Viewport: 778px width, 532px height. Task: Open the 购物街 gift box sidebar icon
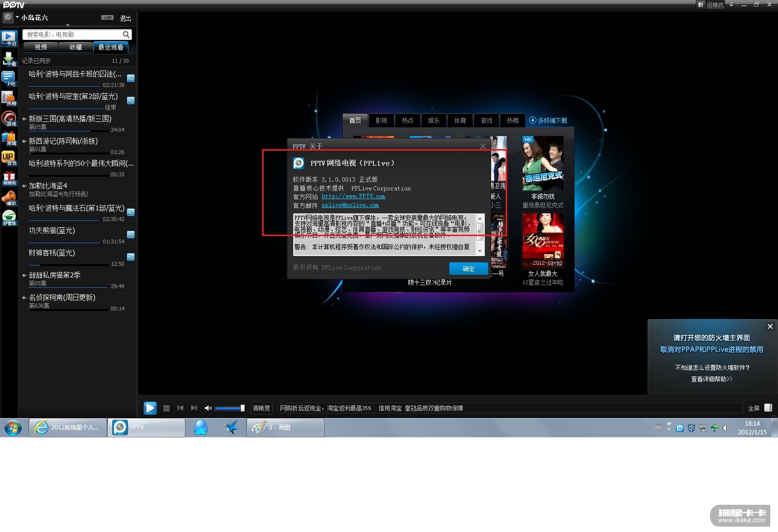coord(9,178)
